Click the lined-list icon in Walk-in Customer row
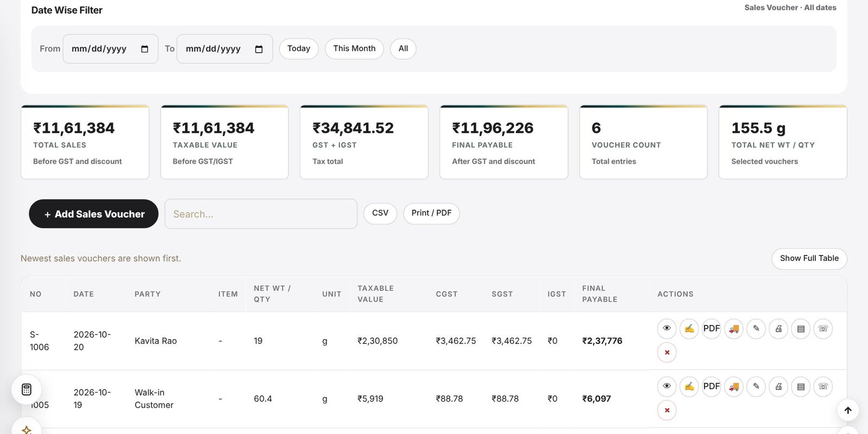868x434 pixels. pos(800,387)
